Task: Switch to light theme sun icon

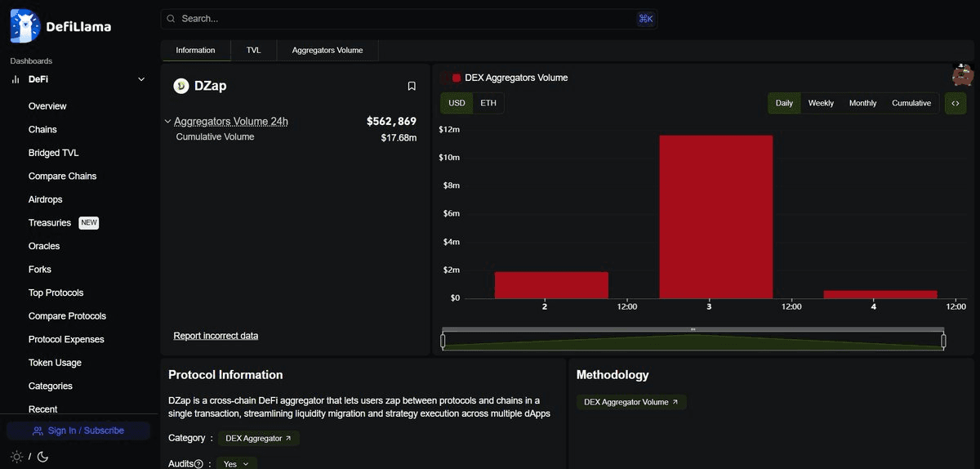Action: pyautogui.click(x=16, y=457)
